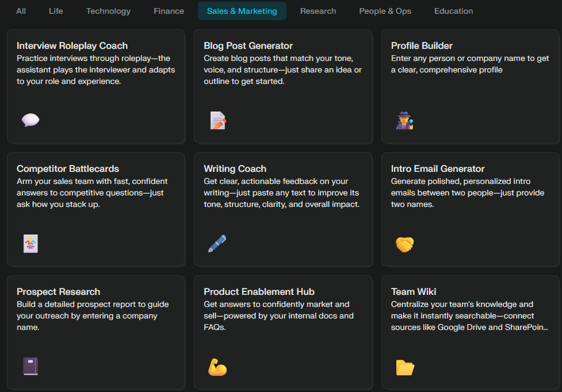This screenshot has width=562, height=392.
Task: Switch to the All category tab
Action: pyautogui.click(x=21, y=11)
